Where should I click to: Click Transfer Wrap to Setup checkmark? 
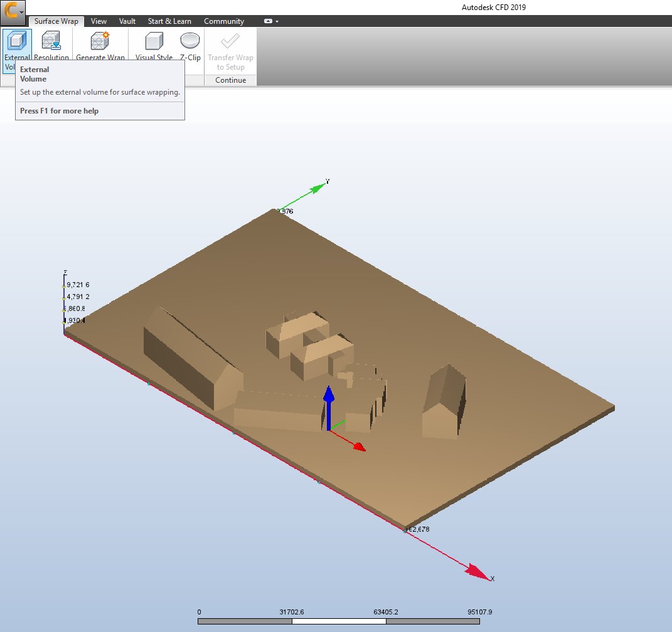point(230,42)
